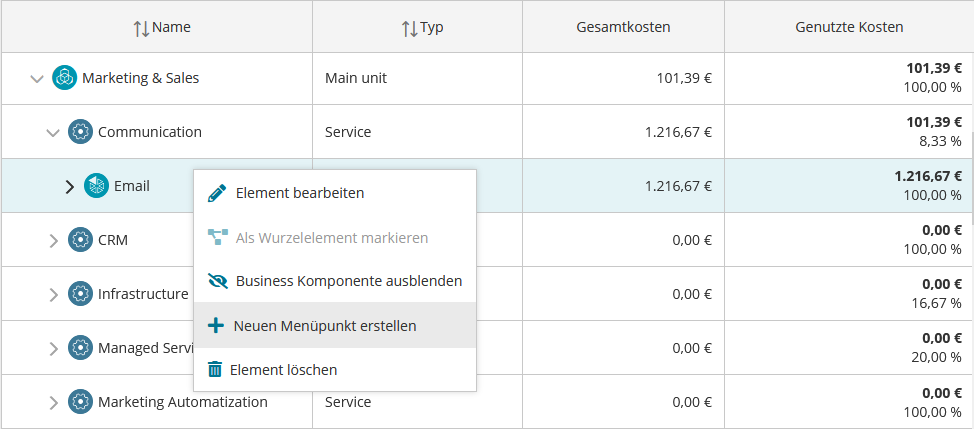This screenshot has height=429, width=974.
Task: Click the Marketing & Sales main unit icon
Action: click(x=64, y=78)
